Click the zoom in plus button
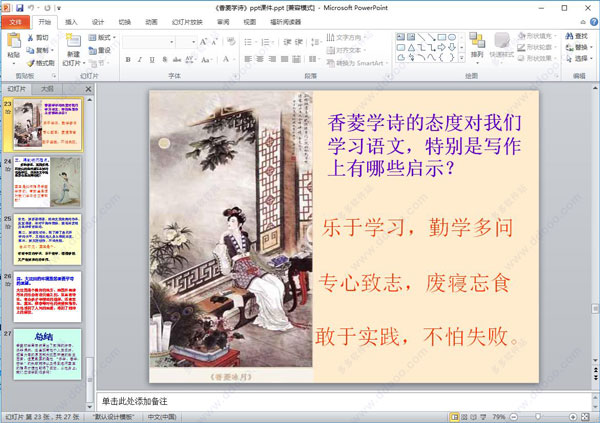The height and width of the screenshot is (423, 600). click(x=573, y=417)
